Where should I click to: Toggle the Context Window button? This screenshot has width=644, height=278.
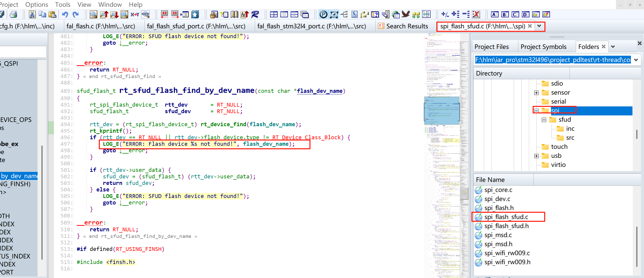coord(334,15)
